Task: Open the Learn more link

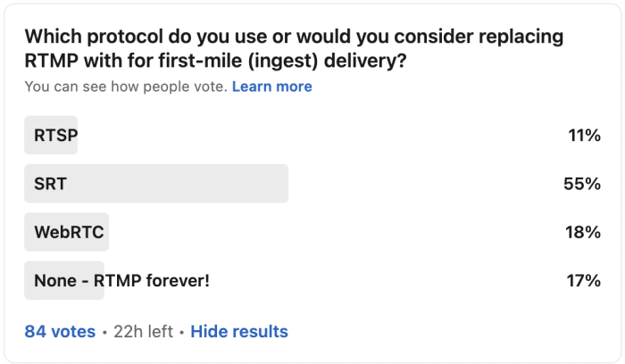Action: click(271, 87)
